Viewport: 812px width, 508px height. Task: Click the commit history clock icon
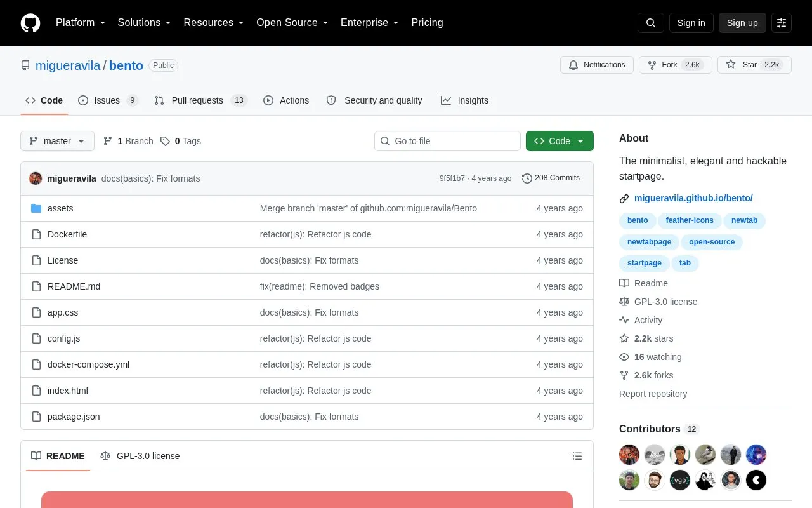(x=527, y=178)
